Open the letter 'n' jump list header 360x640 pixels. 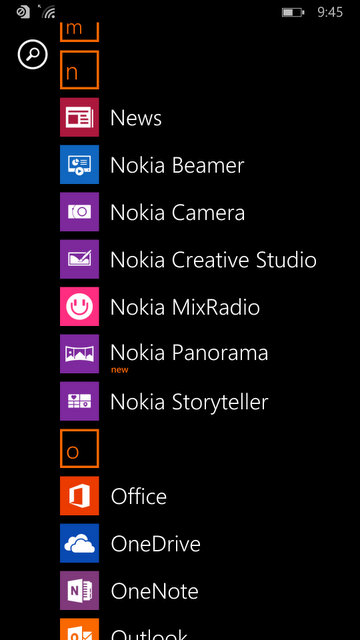point(79,70)
